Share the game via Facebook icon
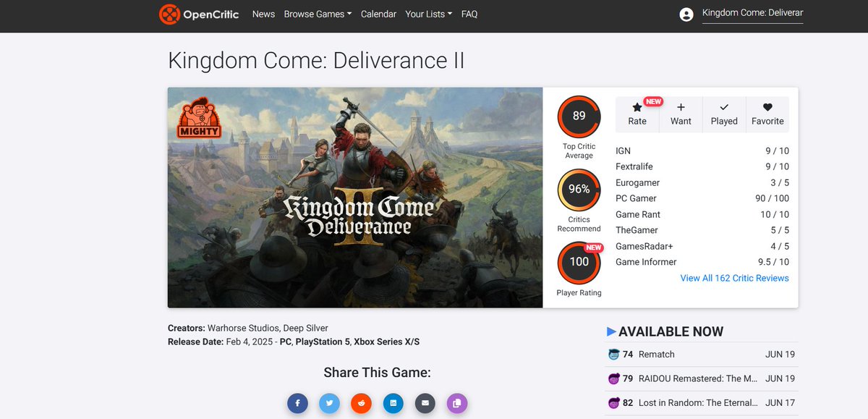868x419 pixels. tap(297, 403)
